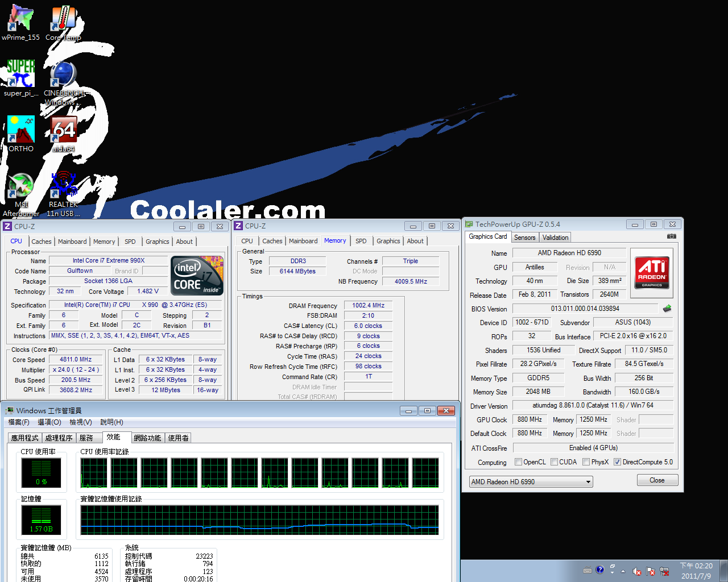Toggle the OpenCL checkbox in GPU-Z
The width and height of the screenshot is (728, 582).
point(518,462)
